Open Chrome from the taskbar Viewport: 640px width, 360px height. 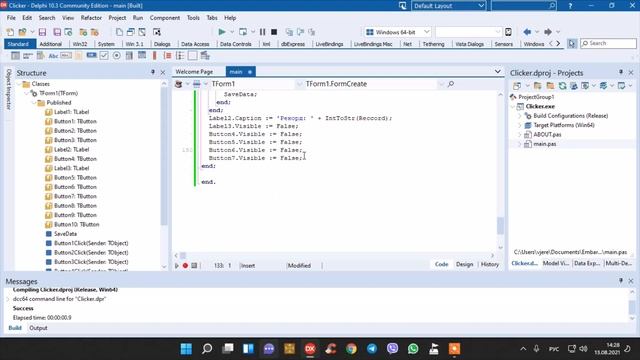(x=351, y=349)
